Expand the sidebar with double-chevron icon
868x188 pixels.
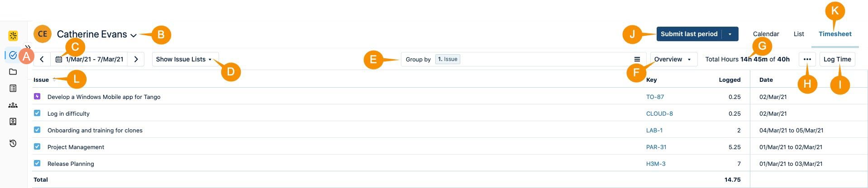(x=28, y=47)
